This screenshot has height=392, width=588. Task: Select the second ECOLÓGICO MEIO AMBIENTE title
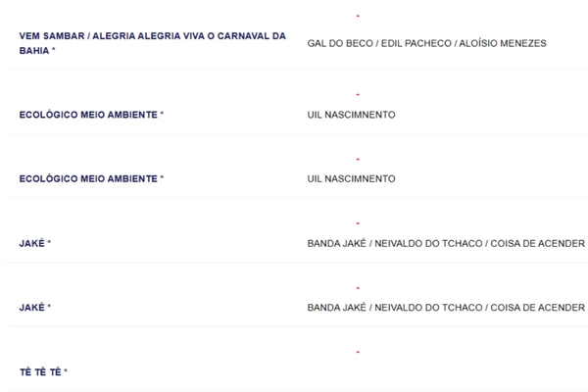(x=88, y=179)
